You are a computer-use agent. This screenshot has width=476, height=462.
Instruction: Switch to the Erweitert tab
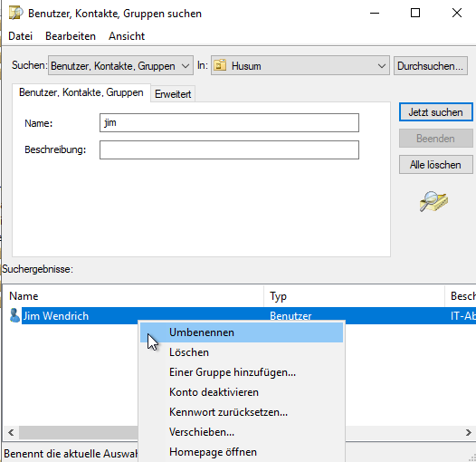(173, 94)
